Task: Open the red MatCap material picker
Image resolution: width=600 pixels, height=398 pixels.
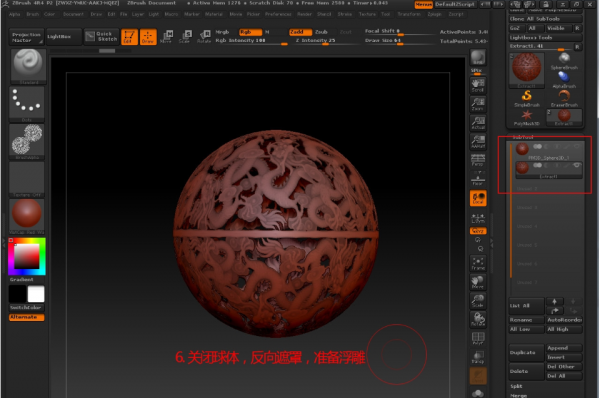Action: coord(27,216)
